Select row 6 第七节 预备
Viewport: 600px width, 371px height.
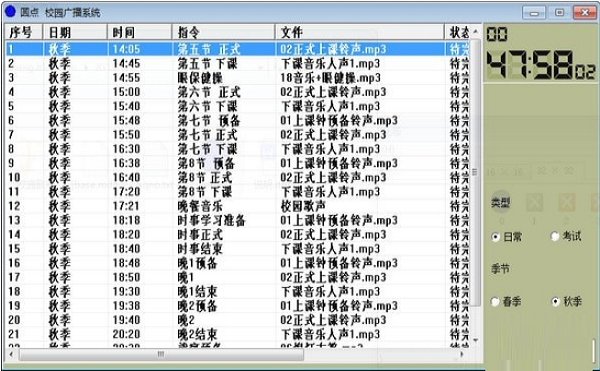coord(237,120)
